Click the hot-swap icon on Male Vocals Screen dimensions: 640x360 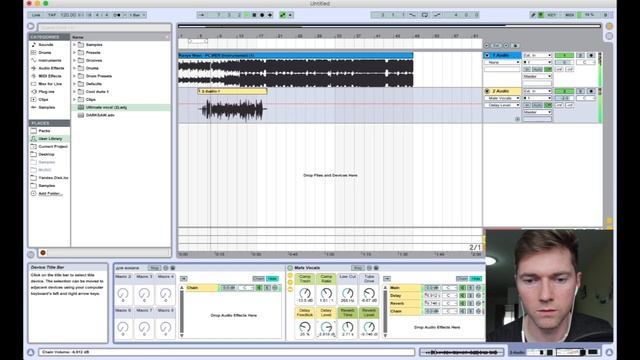tap(369, 268)
